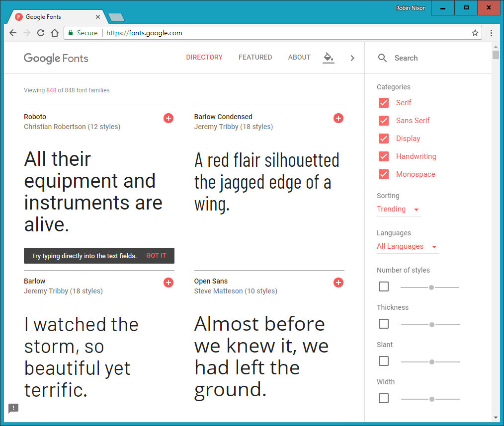Image resolution: width=504 pixels, height=426 pixels.
Task: Open the paint bucket color theme picker
Action: click(x=328, y=58)
